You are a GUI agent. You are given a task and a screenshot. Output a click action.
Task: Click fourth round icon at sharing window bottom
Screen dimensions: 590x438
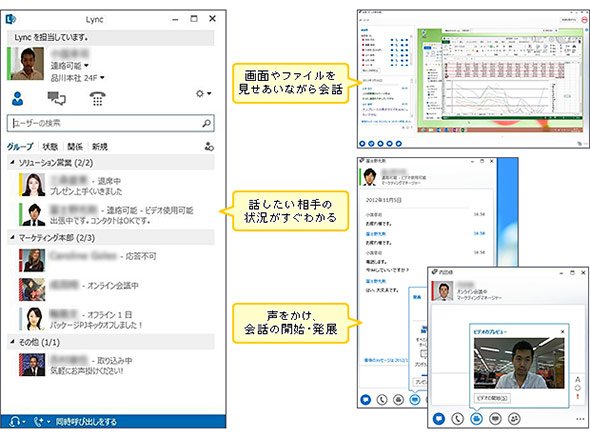(389, 143)
